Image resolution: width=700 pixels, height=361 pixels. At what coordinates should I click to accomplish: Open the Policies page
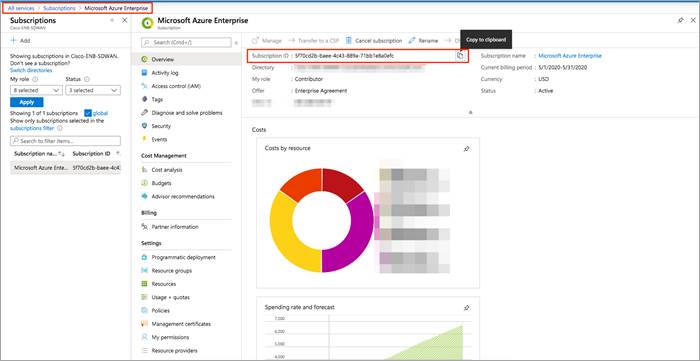(x=161, y=311)
